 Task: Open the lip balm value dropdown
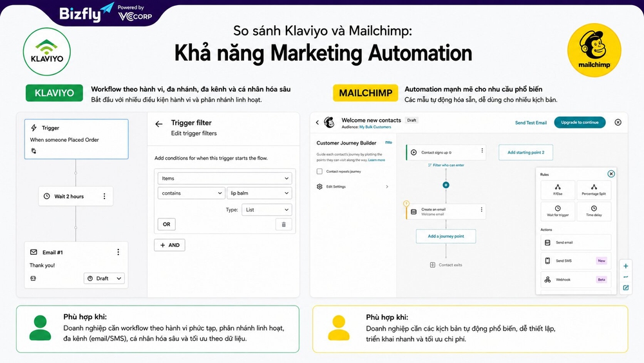point(259,193)
